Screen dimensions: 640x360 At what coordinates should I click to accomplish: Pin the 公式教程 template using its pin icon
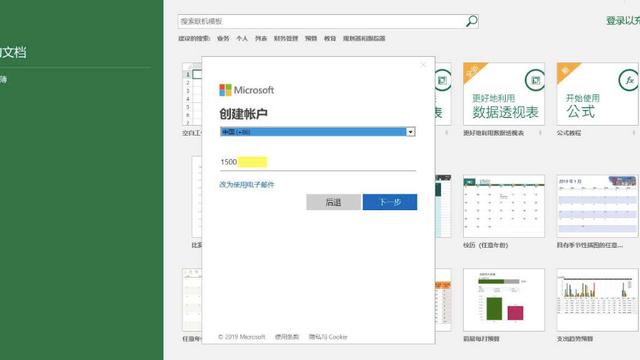coord(633,133)
